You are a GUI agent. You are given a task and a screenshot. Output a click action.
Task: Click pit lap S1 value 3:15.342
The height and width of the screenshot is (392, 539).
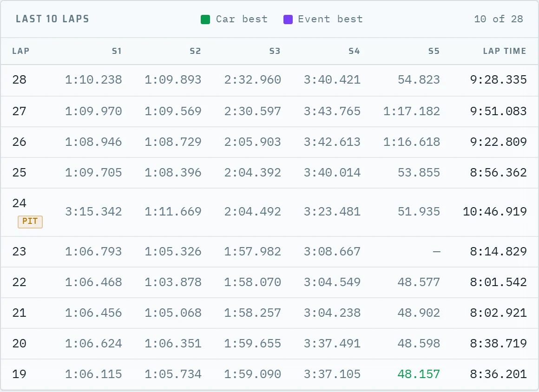tap(93, 212)
